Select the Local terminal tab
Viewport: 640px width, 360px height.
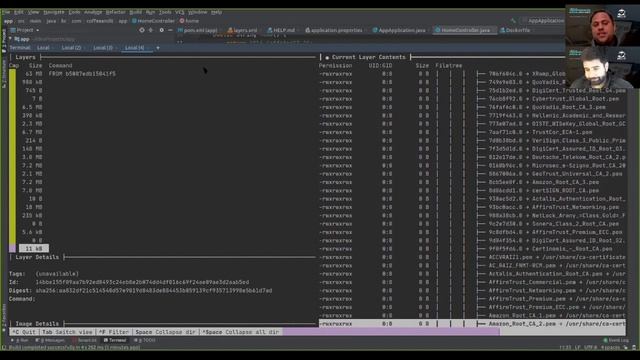(43, 48)
